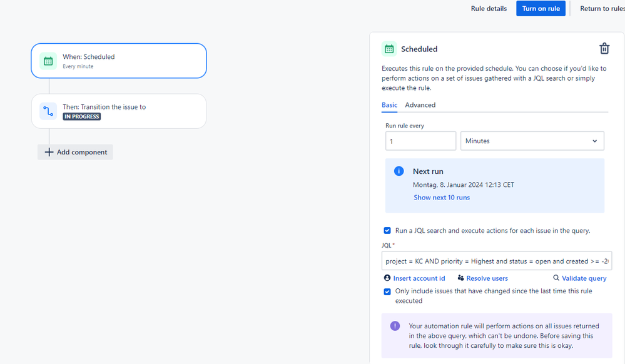Image resolution: width=625 pixels, height=364 pixels.
Task: Click the Next run heading
Action: [x=428, y=171]
